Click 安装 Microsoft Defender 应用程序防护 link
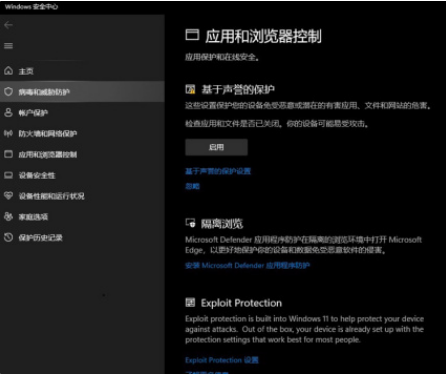The image size is (446, 375). click(x=248, y=266)
